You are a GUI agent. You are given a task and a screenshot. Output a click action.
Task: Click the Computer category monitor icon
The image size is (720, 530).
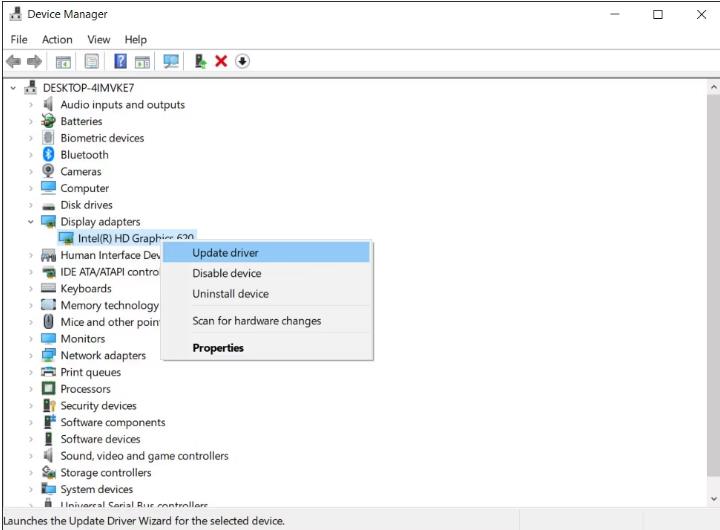pyautogui.click(x=48, y=187)
